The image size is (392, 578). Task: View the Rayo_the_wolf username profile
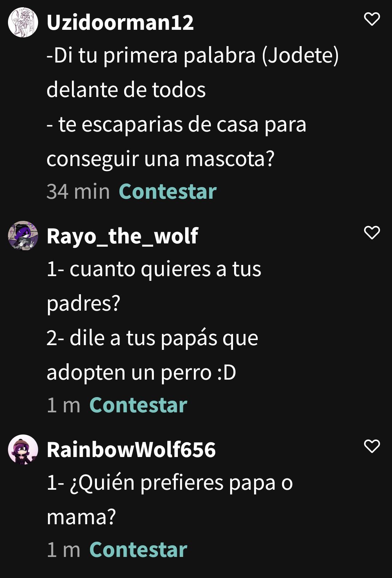[122, 236]
